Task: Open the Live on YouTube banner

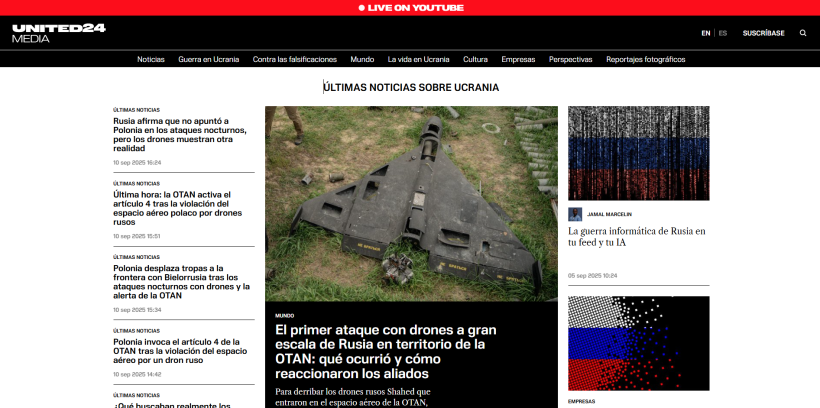Action: [x=410, y=8]
